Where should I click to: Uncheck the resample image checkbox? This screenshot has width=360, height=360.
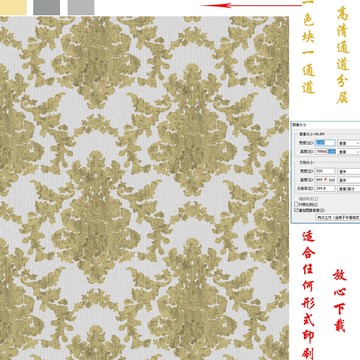tap(296, 210)
